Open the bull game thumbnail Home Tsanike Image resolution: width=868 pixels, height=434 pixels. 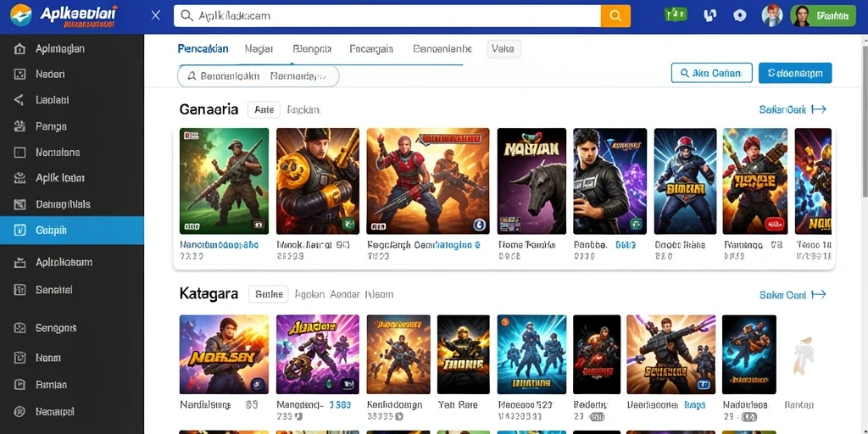click(531, 181)
